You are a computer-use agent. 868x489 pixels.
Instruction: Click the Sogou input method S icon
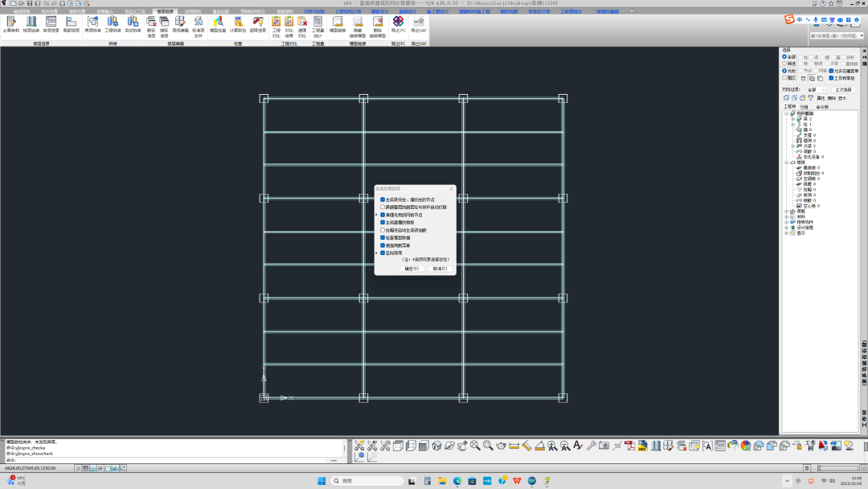pos(789,19)
